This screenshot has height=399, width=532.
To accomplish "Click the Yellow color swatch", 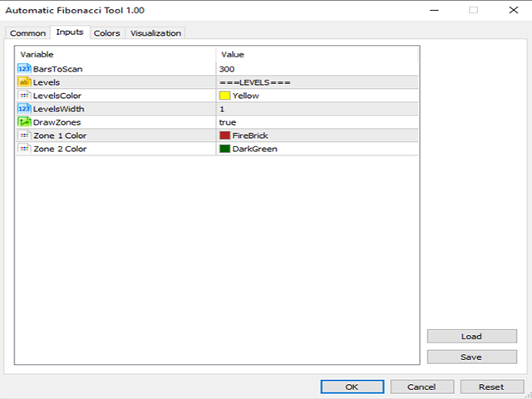I will coord(224,96).
